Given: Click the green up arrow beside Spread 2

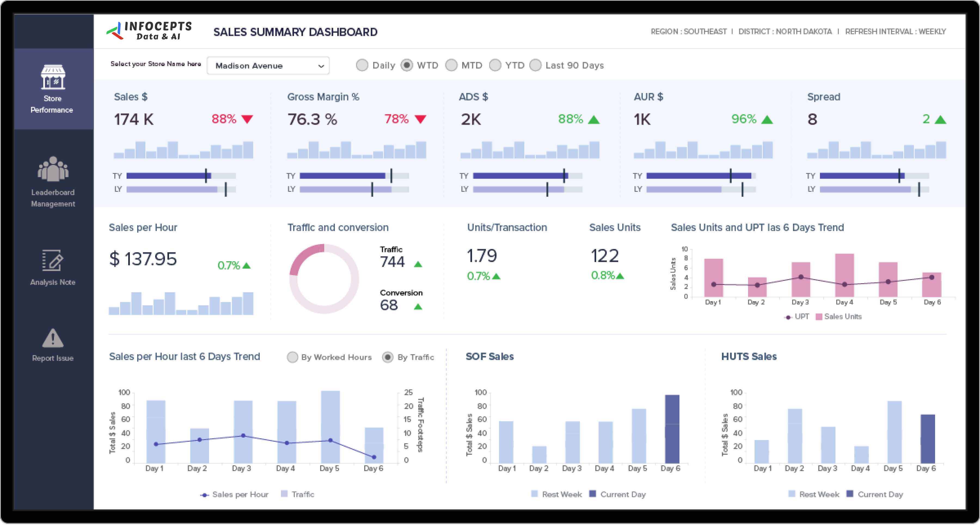Looking at the screenshot, I should point(941,120).
